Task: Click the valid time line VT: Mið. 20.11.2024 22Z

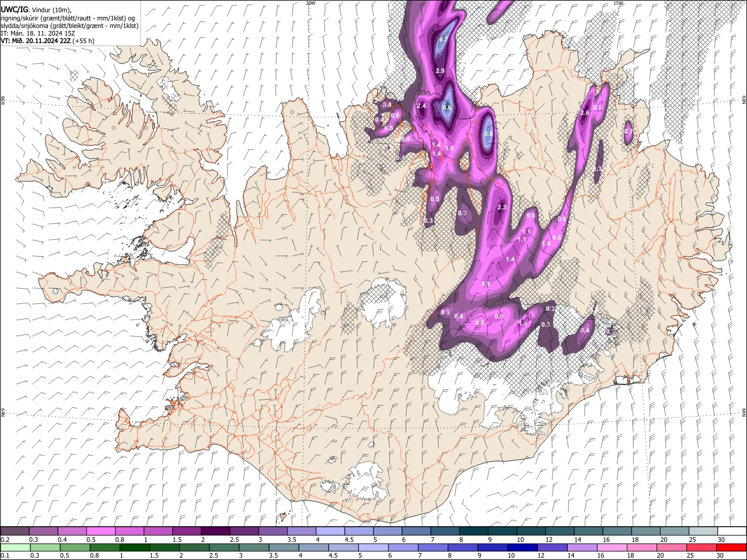Action: tap(36, 41)
